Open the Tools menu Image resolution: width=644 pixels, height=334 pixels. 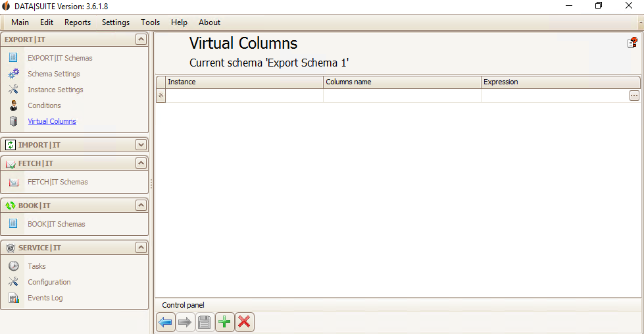pyautogui.click(x=151, y=22)
